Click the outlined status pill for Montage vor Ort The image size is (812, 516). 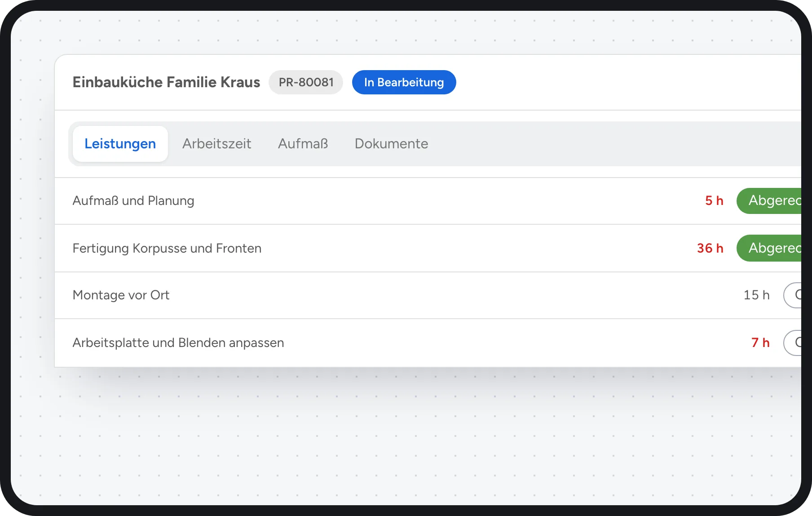[x=792, y=295]
